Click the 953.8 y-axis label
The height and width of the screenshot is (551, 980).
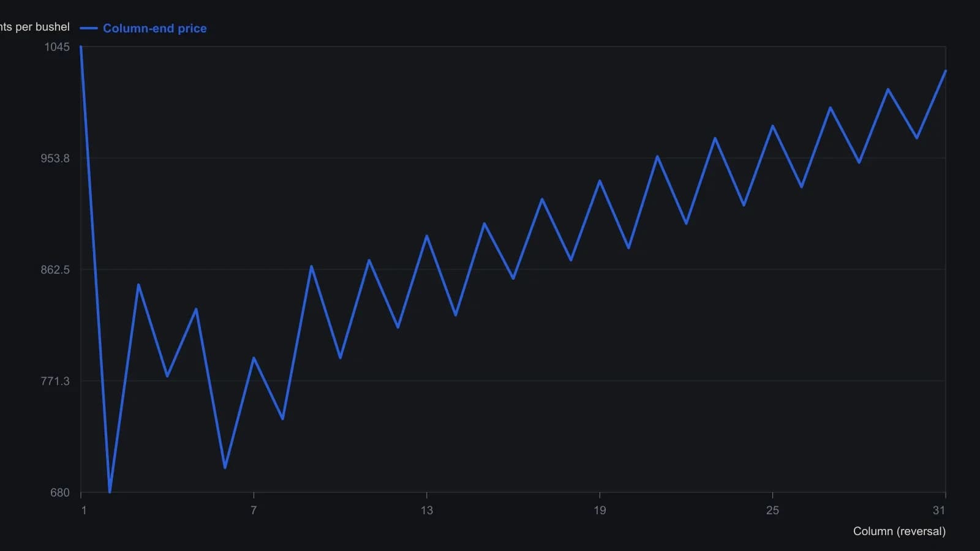[x=56, y=159]
